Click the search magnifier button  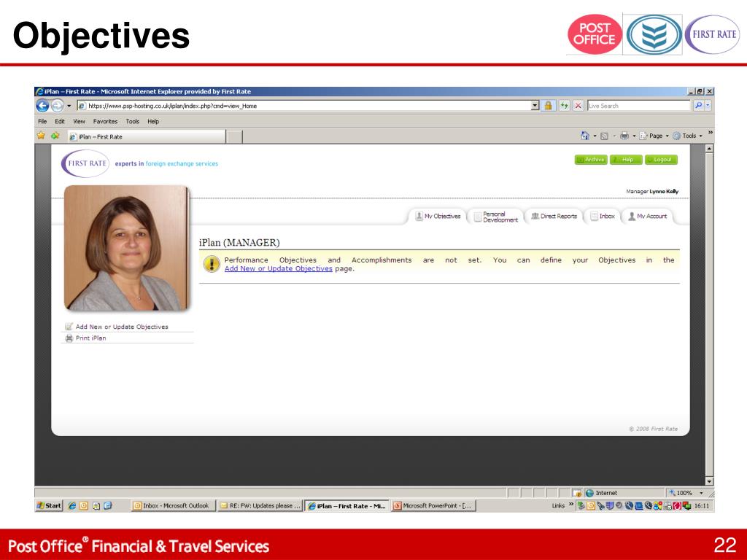(698, 106)
